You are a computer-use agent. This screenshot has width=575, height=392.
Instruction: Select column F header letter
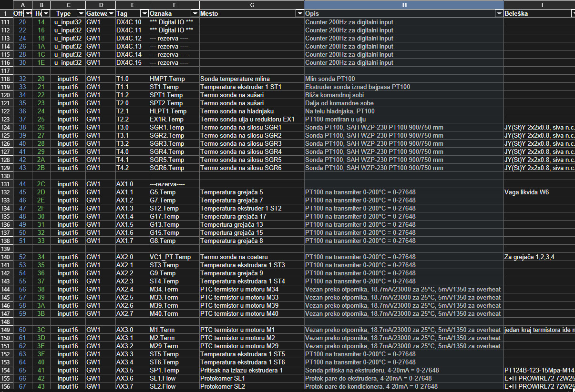[x=174, y=5]
